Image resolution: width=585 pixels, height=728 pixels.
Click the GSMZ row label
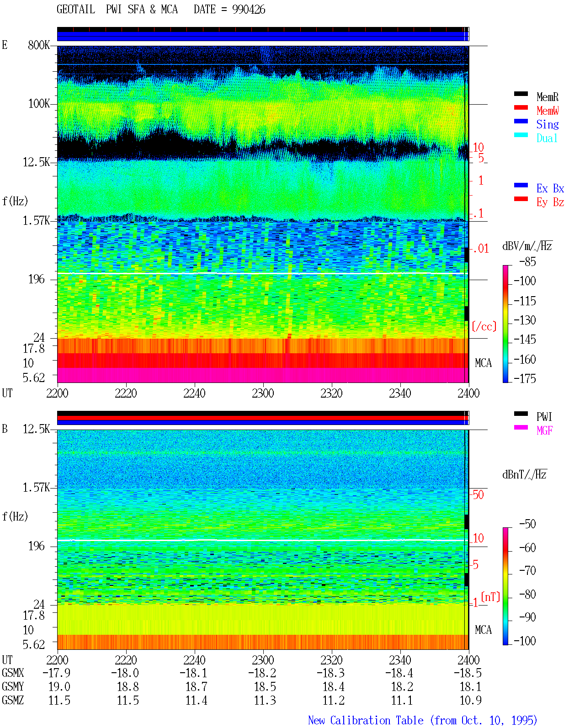click(13, 701)
